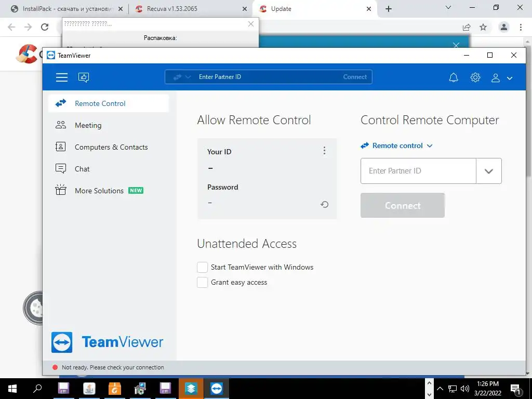Enable Grant easy access checkbox
The height and width of the screenshot is (399, 532).
tap(202, 282)
